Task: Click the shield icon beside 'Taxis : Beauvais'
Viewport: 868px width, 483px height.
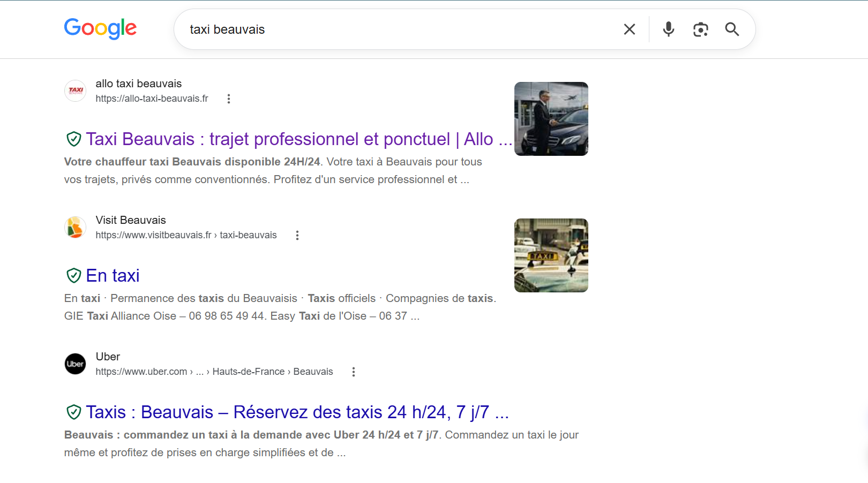Action: pos(73,412)
